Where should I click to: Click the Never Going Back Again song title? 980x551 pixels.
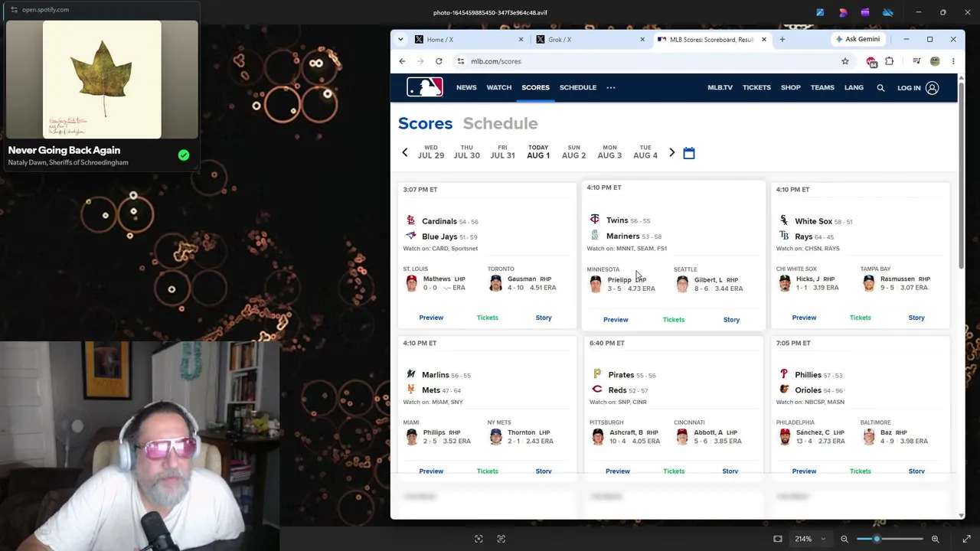(64, 150)
